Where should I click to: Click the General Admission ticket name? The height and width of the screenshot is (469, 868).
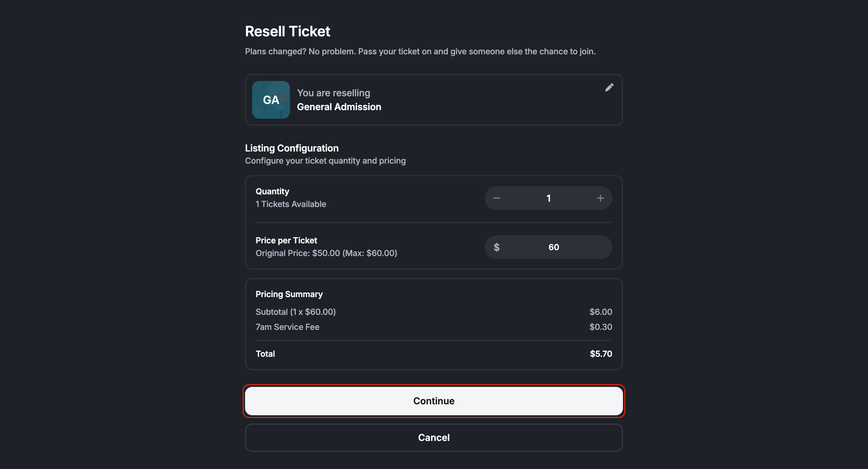[339, 107]
